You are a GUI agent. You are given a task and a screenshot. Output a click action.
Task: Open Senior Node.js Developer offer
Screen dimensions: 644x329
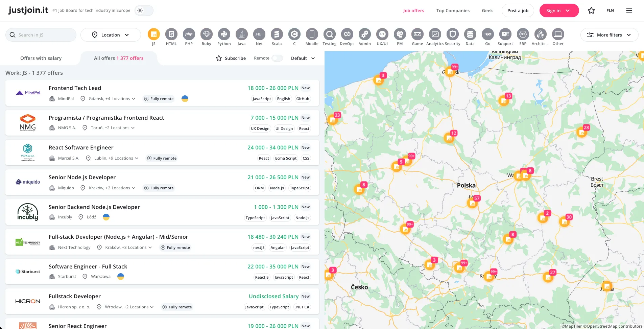pyautogui.click(x=162, y=182)
